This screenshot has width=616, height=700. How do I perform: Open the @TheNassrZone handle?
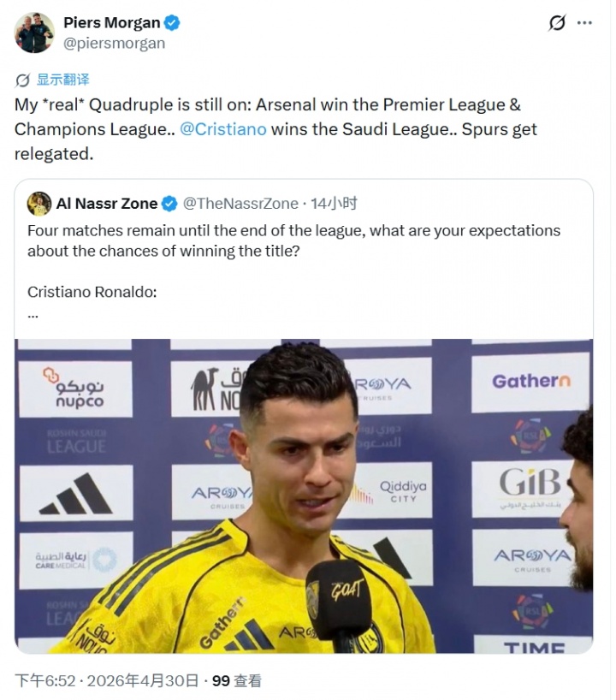pyautogui.click(x=240, y=204)
